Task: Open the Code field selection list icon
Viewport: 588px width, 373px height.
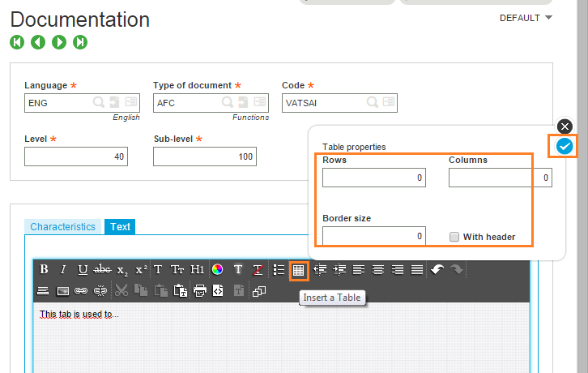Action: click(389, 102)
